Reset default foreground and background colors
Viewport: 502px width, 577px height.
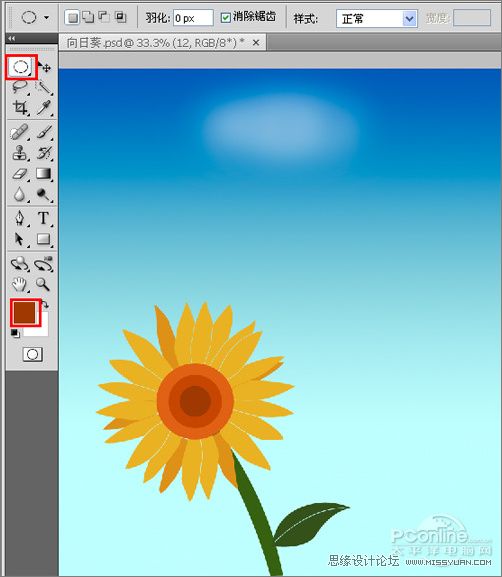tap(15, 333)
